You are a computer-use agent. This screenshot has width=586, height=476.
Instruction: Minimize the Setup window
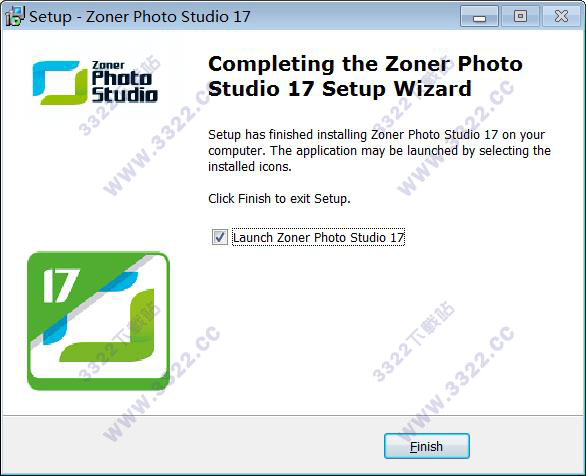479,16
